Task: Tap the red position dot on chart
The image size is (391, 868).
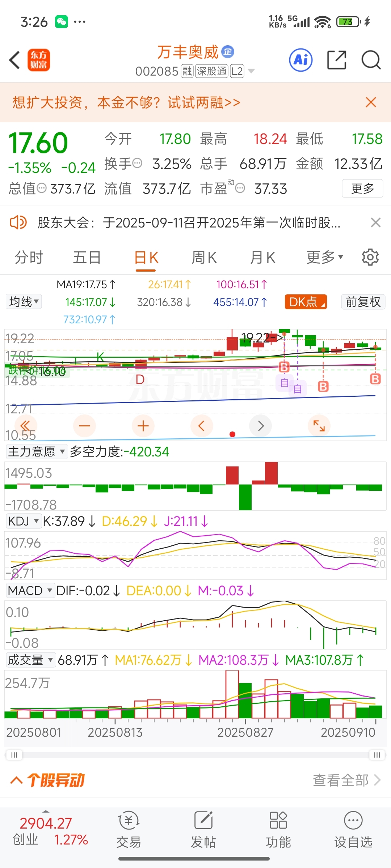Action: pos(232,434)
